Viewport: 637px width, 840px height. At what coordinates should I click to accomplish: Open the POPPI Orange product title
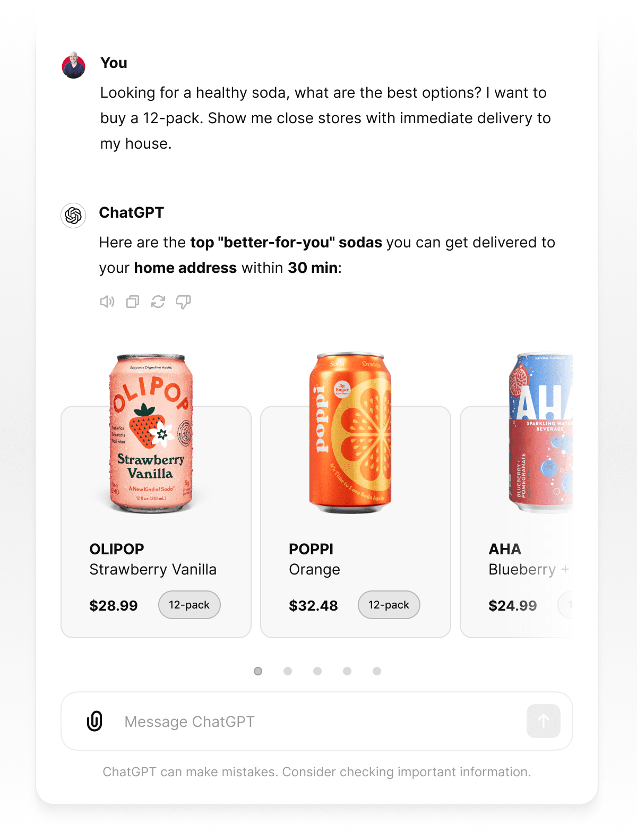(x=314, y=559)
